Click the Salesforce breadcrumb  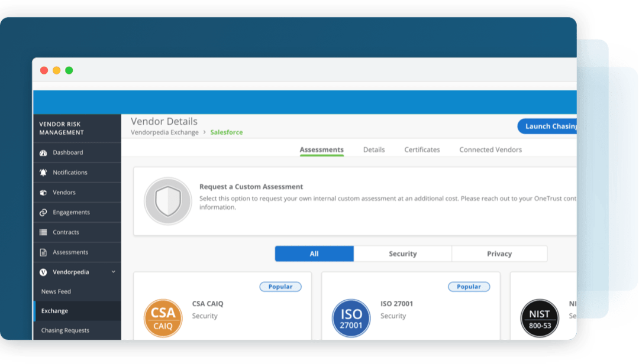[227, 132]
